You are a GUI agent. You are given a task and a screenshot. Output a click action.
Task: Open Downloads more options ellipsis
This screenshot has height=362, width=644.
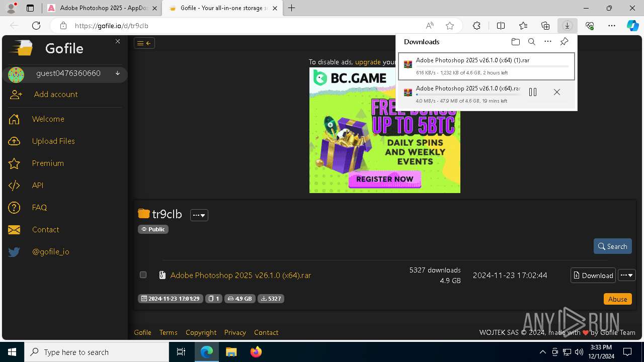(548, 42)
